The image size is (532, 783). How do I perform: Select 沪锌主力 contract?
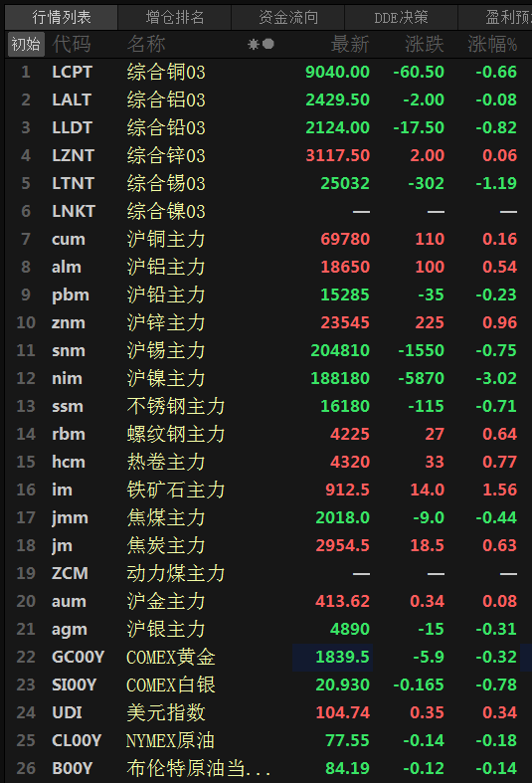coord(166,322)
